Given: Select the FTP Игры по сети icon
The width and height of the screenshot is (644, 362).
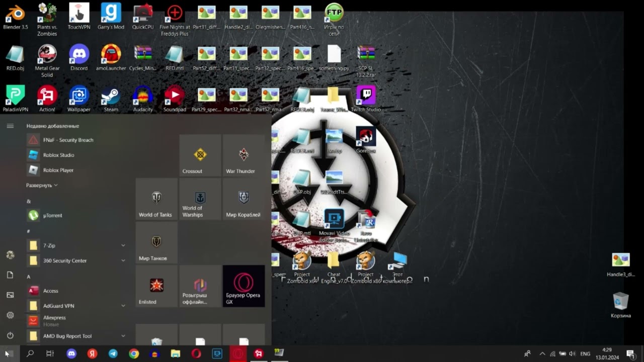Looking at the screenshot, I should pos(334,20).
